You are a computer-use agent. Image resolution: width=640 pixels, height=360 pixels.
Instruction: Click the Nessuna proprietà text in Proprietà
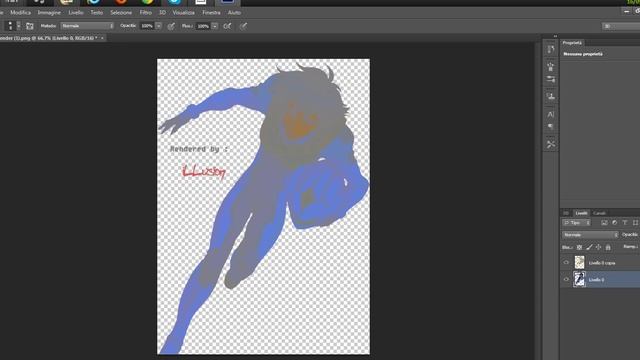(583, 54)
